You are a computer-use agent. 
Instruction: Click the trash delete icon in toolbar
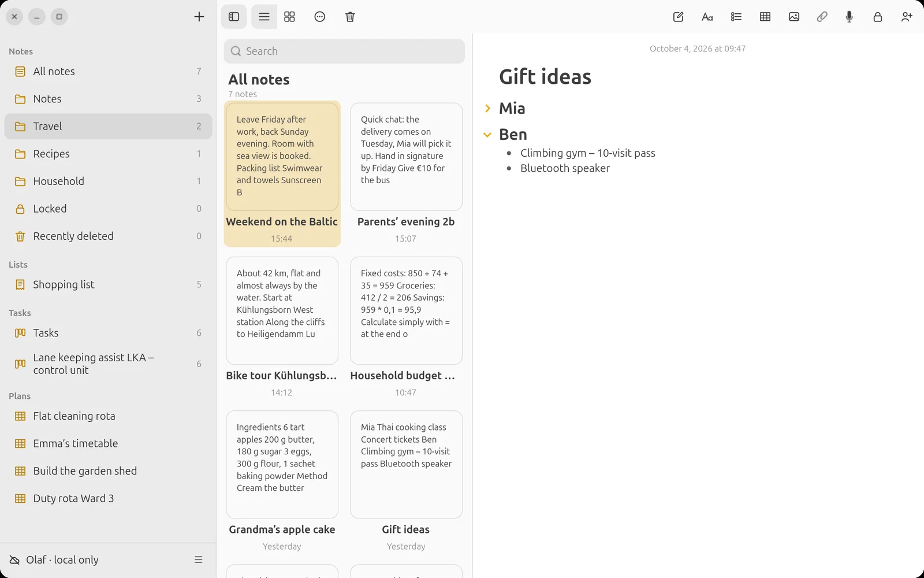tap(350, 17)
